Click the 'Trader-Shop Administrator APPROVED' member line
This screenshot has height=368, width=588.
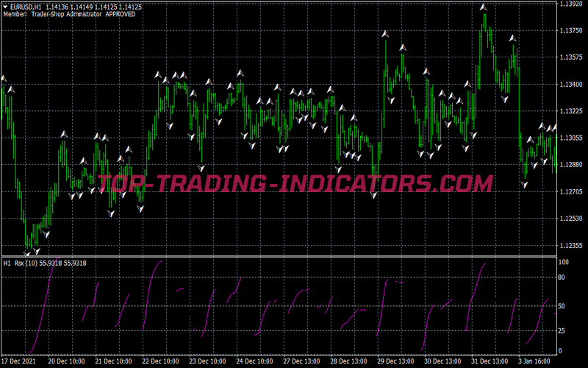click(83, 14)
